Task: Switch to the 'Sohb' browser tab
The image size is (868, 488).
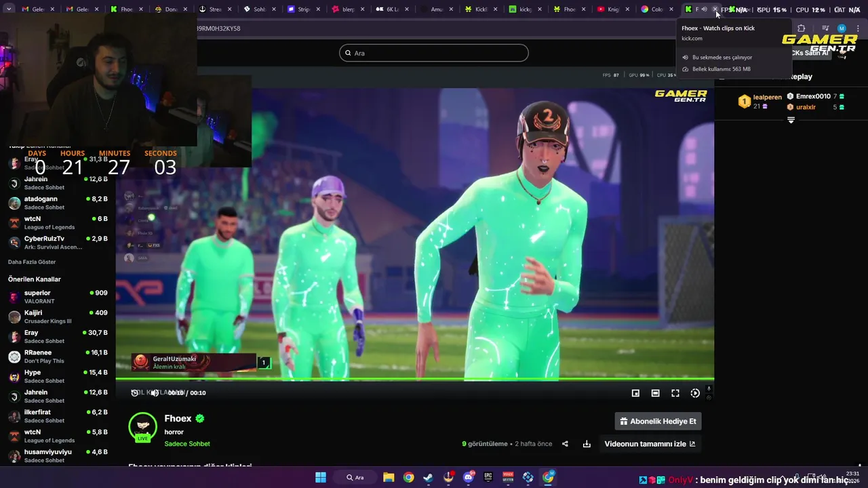Action: (255, 9)
